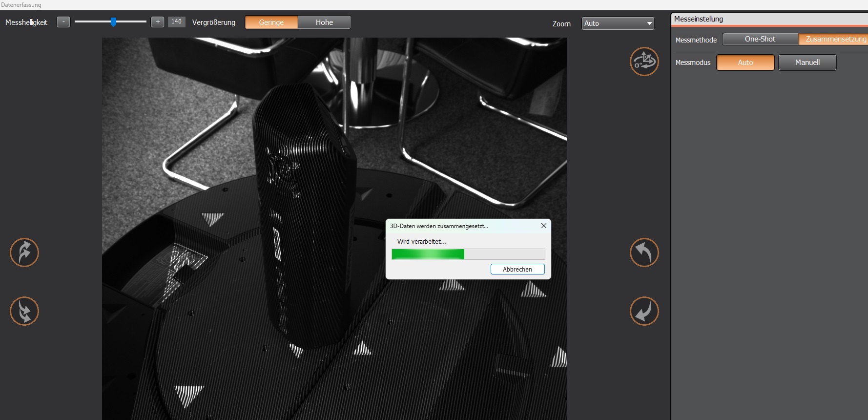The height and width of the screenshot is (420, 868).
Task: Click the brightness value field showing 140
Action: (177, 22)
